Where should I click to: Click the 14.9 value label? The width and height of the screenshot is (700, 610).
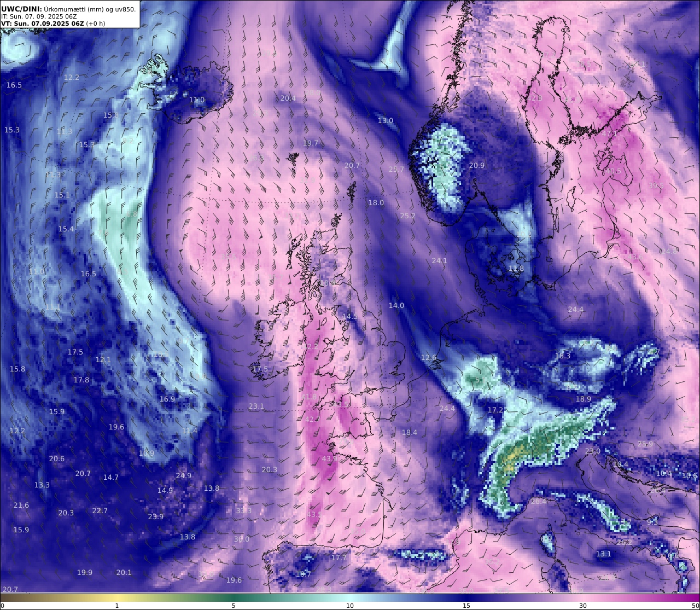tap(165, 490)
